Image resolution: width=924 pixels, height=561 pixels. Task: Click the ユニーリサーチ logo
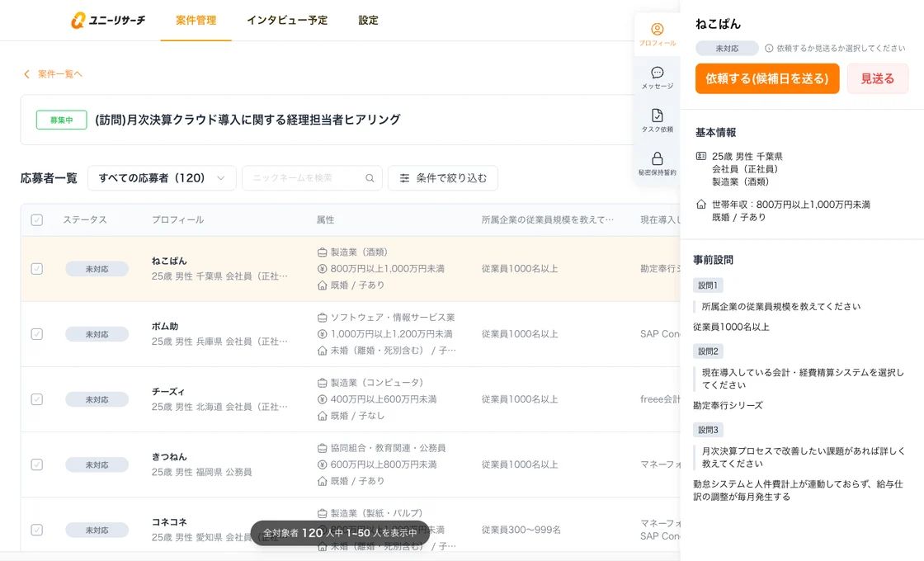[x=108, y=21]
